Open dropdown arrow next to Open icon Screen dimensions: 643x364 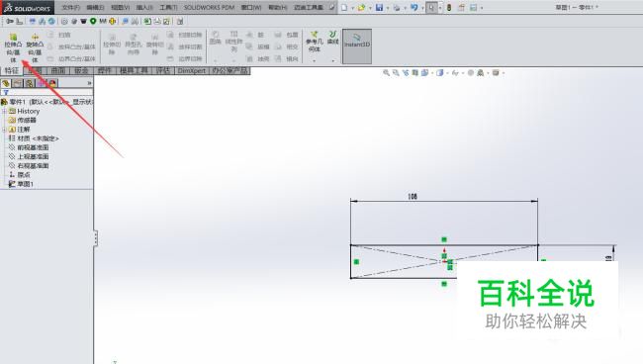pos(370,8)
